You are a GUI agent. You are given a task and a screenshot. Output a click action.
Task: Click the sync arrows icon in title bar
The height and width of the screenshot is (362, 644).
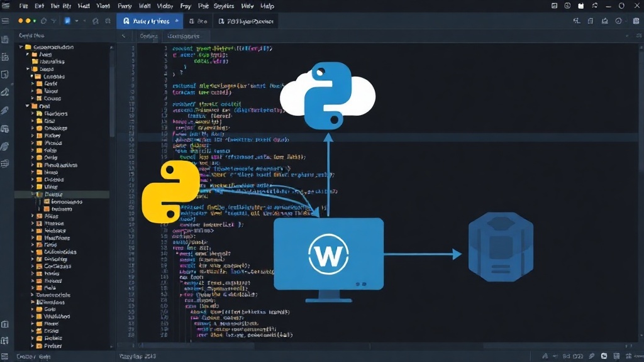click(594, 6)
